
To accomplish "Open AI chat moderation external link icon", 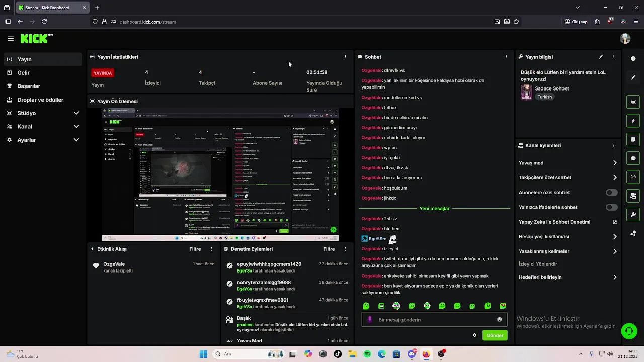I will click(x=615, y=222).
